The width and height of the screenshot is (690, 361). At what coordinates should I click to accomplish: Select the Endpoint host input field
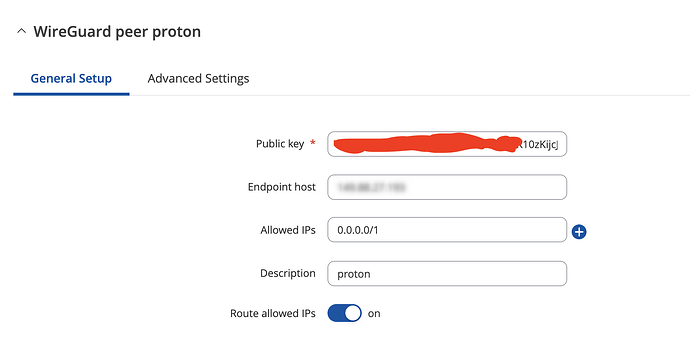[447, 187]
